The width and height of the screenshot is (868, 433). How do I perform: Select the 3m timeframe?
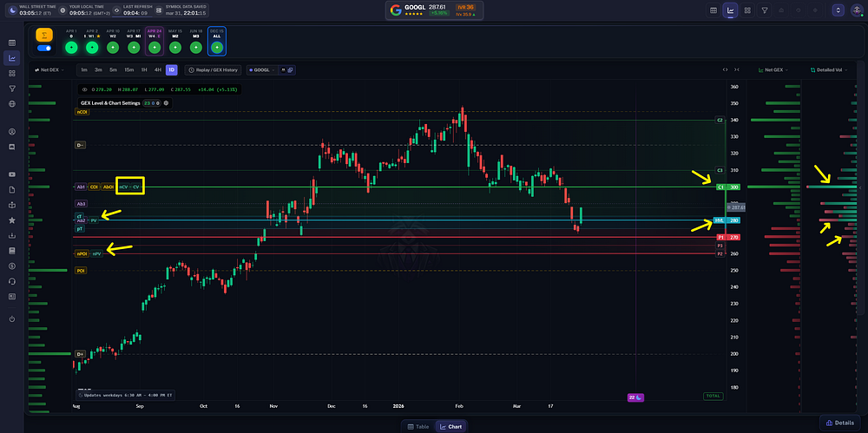pyautogui.click(x=98, y=70)
